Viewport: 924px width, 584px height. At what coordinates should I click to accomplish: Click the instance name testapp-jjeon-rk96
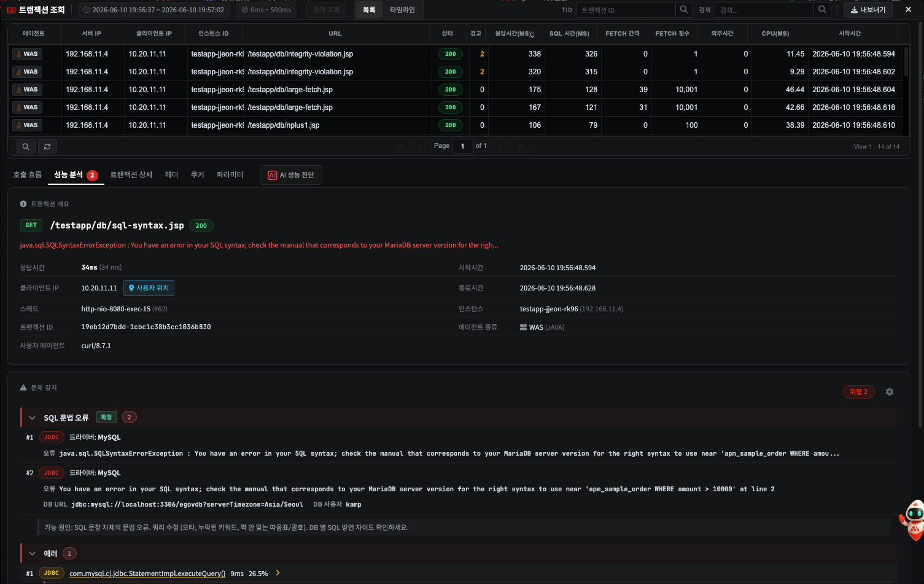click(x=549, y=309)
